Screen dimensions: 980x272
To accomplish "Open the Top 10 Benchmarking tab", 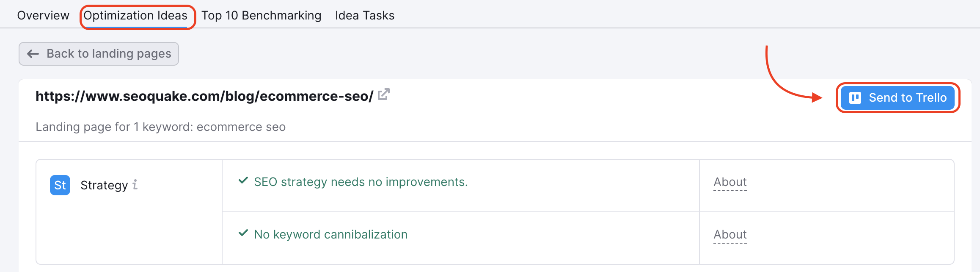I will click(x=261, y=16).
